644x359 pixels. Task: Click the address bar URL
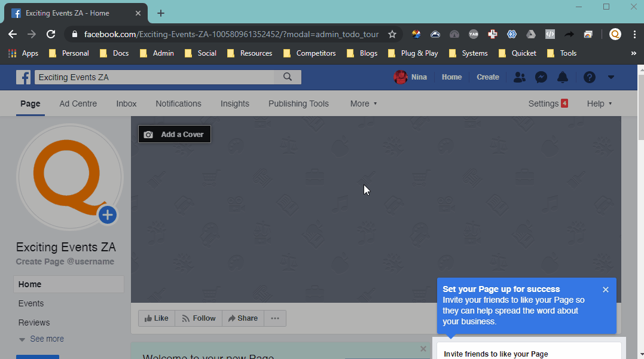pyautogui.click(x=231, y=34)
